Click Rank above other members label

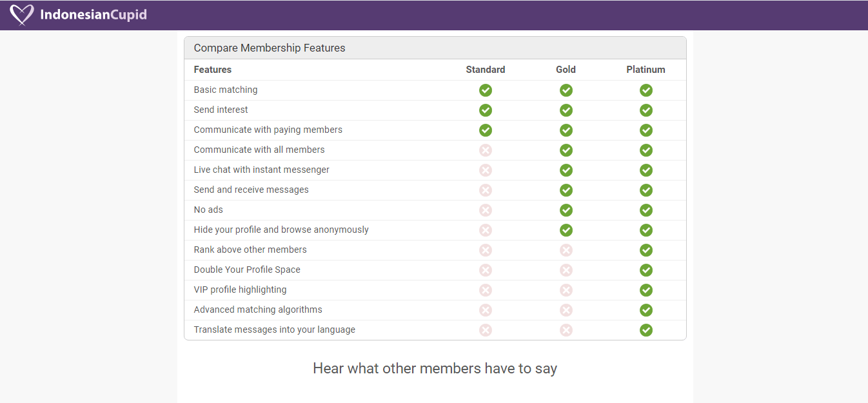tap(250, 250)
